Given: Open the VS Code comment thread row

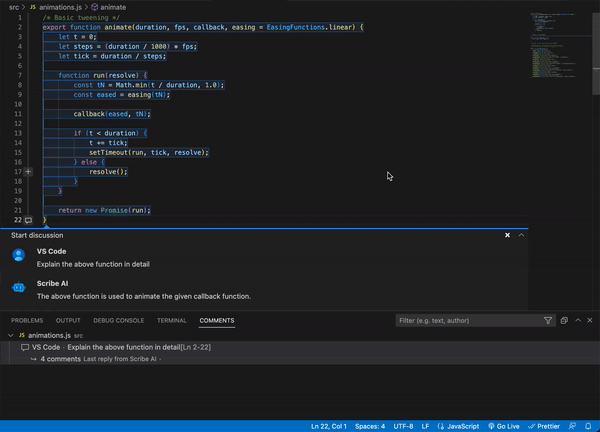Looking at the screenshot, I should click(x=300, y=347).
